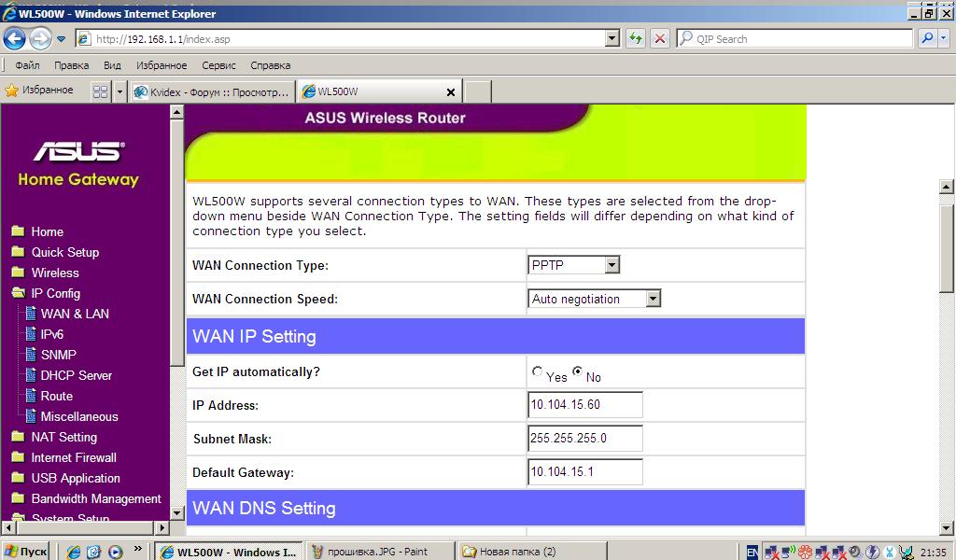Collapse the IP Config folder

tap(19, 292)
